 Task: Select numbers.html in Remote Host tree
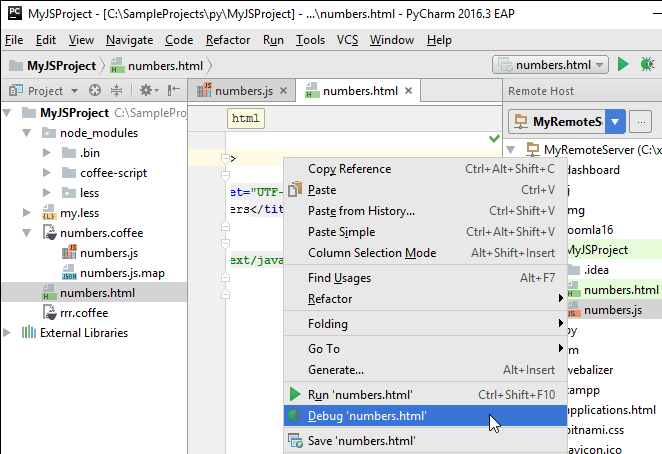[614, 290]
